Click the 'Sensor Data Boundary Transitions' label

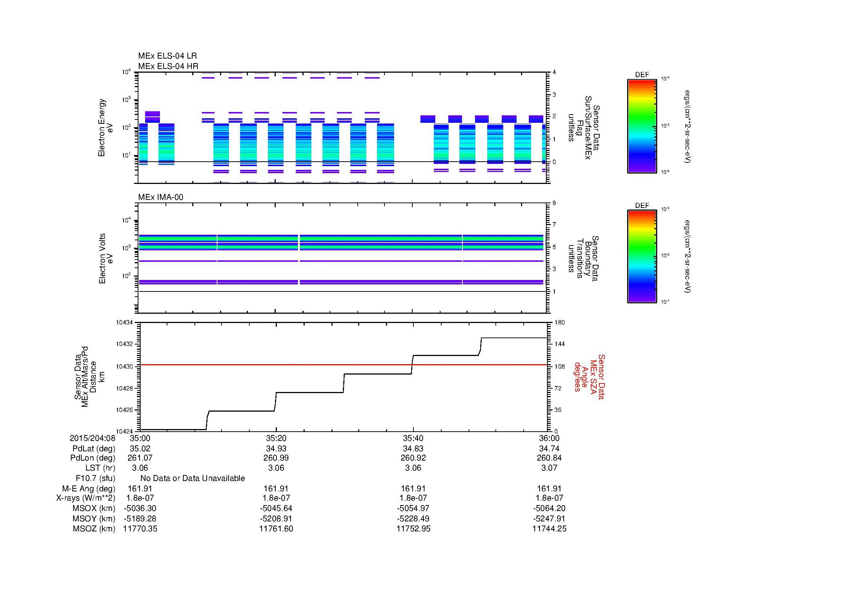(584, 259)
